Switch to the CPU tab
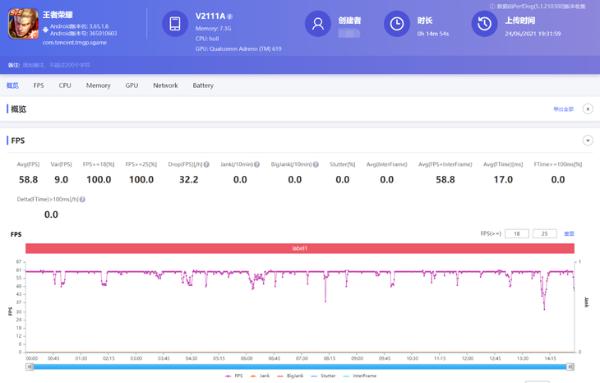 coord(65,85)
